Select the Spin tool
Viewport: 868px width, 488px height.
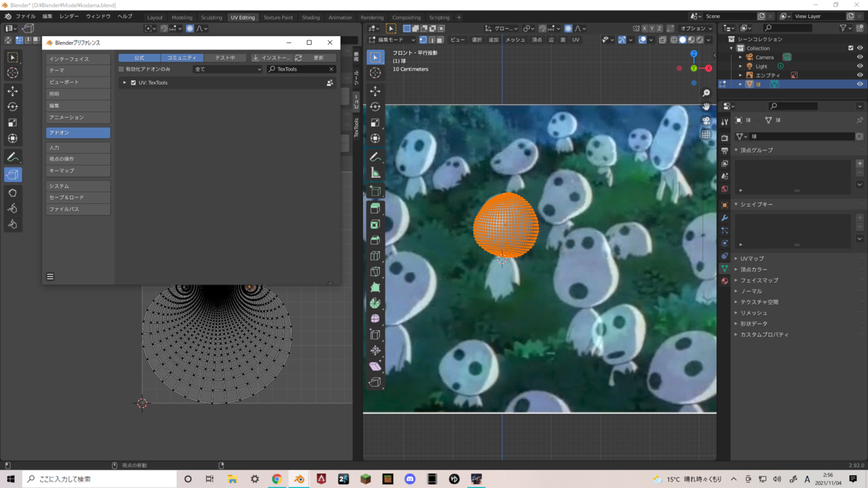[x=375, y=304]
